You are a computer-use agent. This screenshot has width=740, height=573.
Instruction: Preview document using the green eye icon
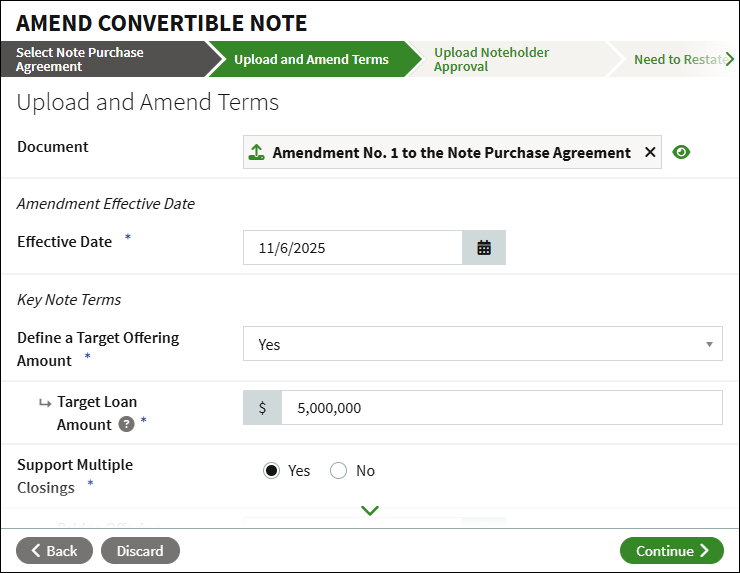[x=682, y=153]
